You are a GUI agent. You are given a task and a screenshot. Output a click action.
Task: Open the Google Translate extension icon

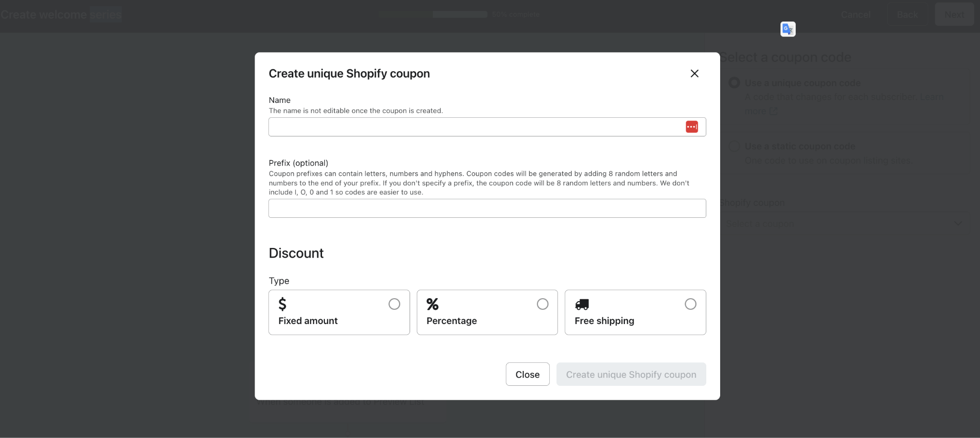point(788,29)
